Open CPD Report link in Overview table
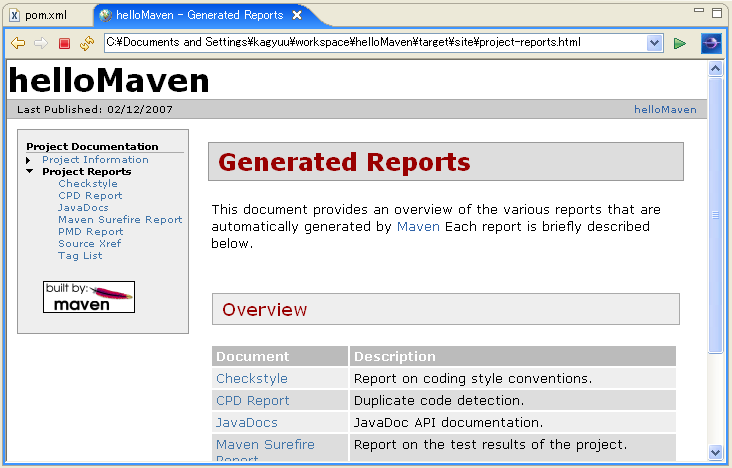Screen dimensions: 732x468 253,401
